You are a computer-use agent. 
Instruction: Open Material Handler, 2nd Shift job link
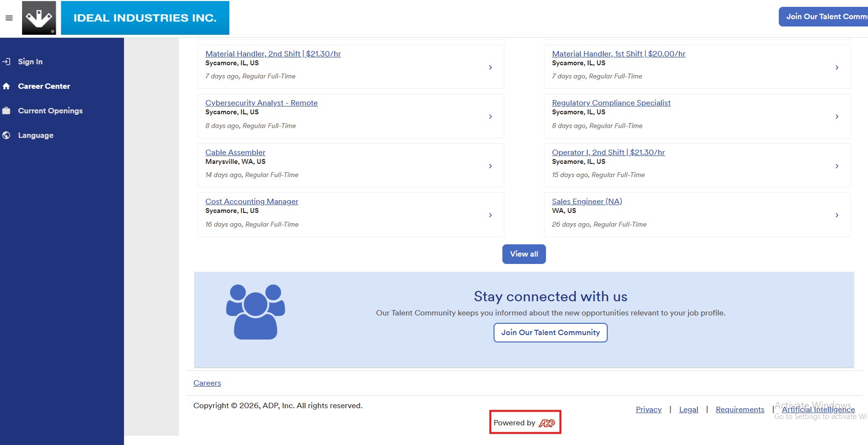click(273, 53)
